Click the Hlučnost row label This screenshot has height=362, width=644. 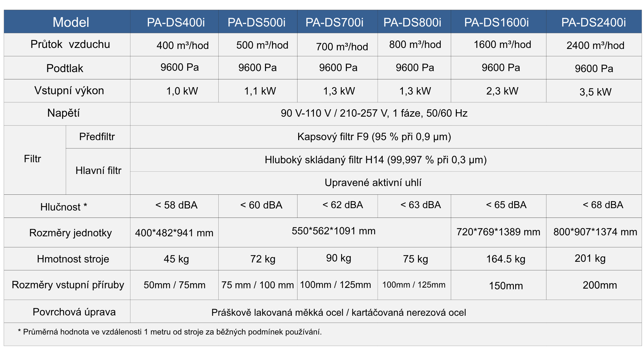click(x=64, y=207)
